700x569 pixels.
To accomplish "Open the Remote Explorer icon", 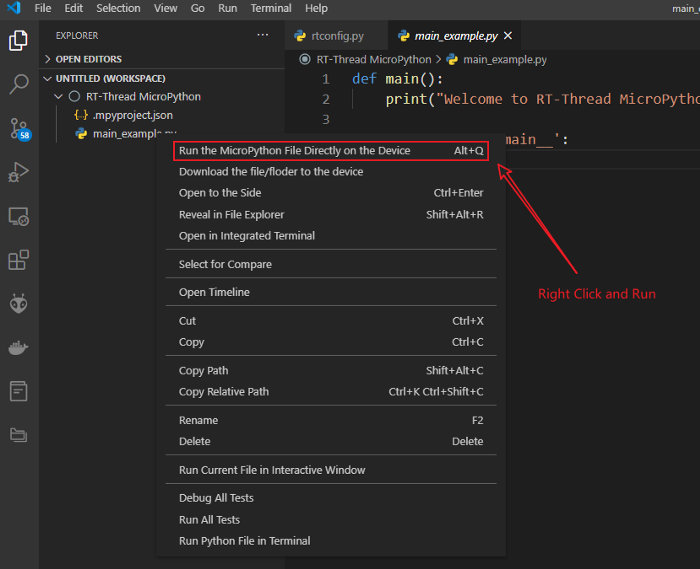I will pyautogui.click(x=18, y=216).
